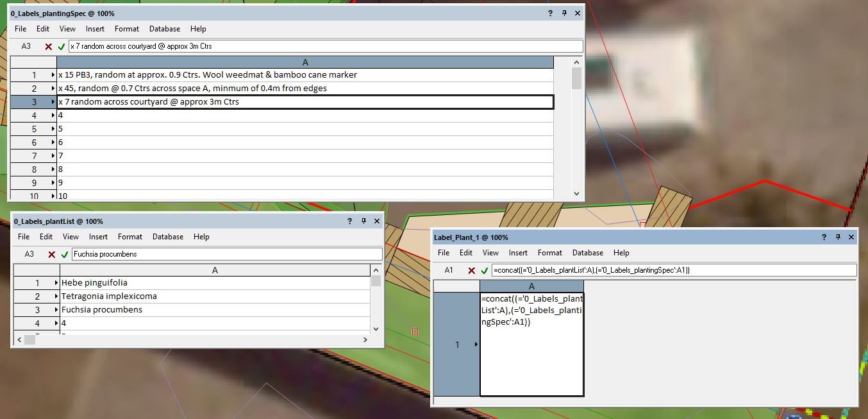
Task: Cancel the edit in plantingSpec formula bar
Action: [x=49, y=46]
